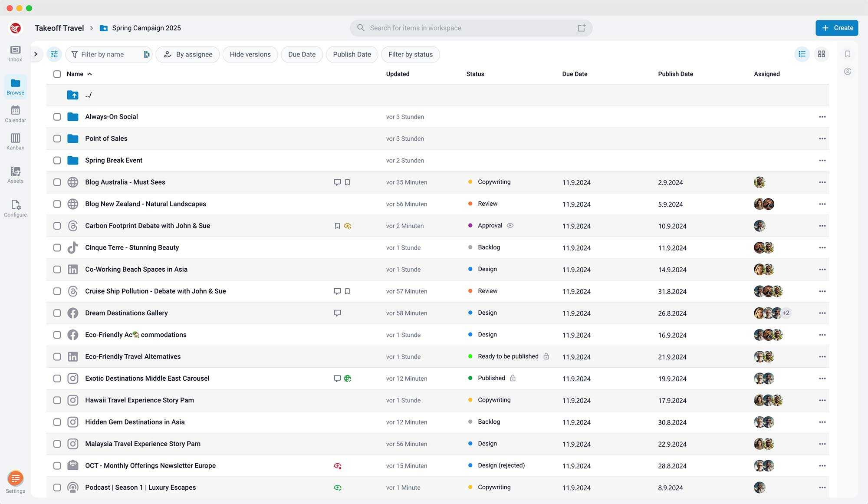Open Configure from the left sidebar
Screen dimensions: 868x504
pyautogui.click(x=15, y=207)
